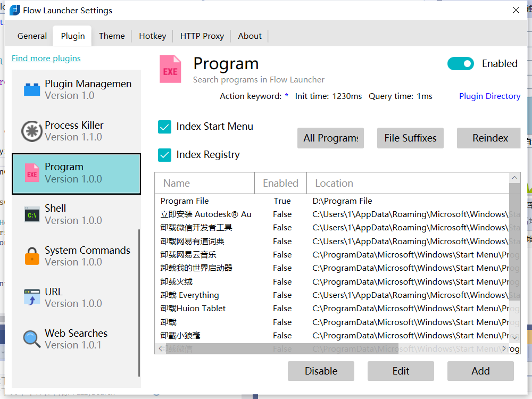This screenshot has height=399, width=532.
Task: Open the HTTP Proxy tab
Action: click(x=202, y=36)
